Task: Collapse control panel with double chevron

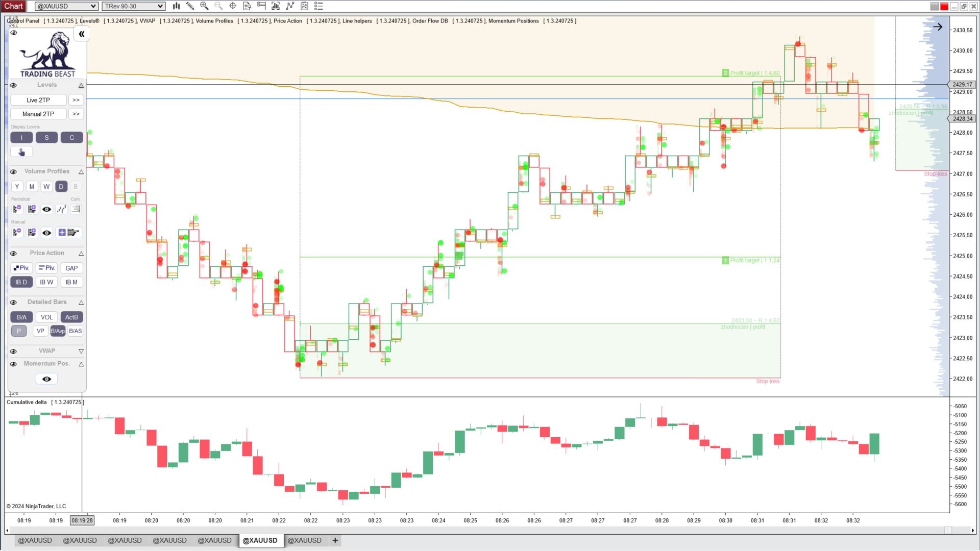Action: point(81,34)
